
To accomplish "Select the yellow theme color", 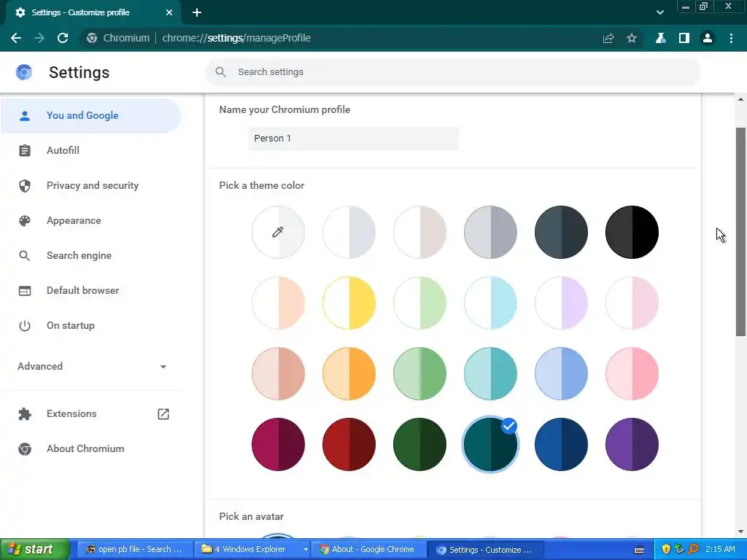I will [349, 303].
